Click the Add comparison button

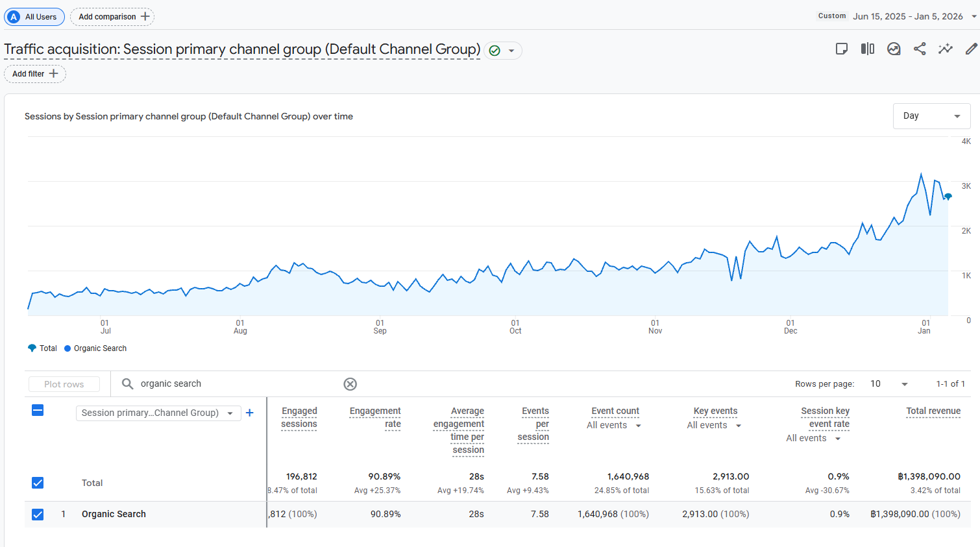point(113,17)
